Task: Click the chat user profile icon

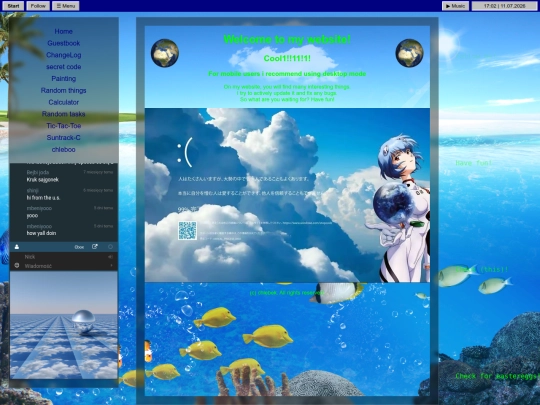Action: click(17, 247)
